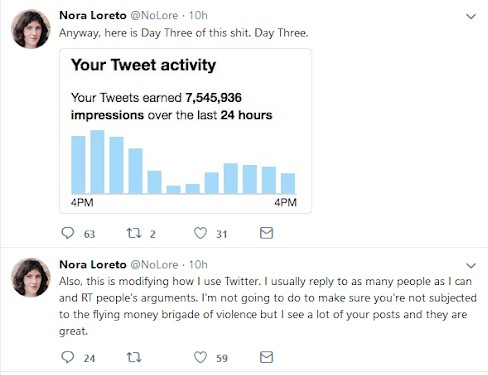Open the Your Tweet activity image

pos(185,131)
